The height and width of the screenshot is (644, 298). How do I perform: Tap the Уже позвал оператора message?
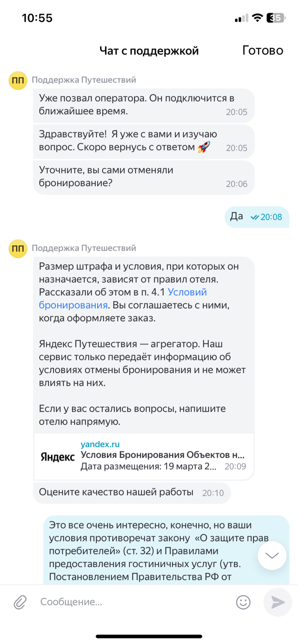tap(144, 105)
